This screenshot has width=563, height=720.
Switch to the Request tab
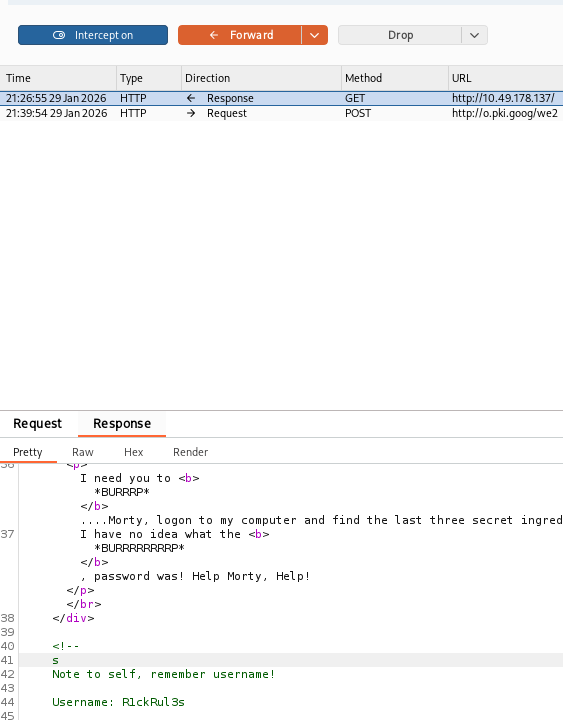[x=37, y=423]
